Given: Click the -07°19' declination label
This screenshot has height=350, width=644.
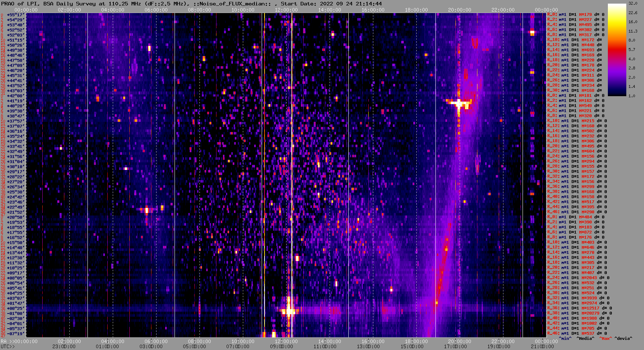Looking at the screenshot, I should 15,333.
